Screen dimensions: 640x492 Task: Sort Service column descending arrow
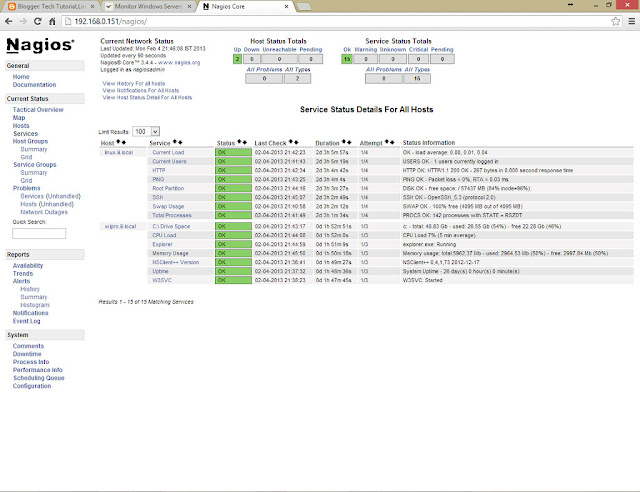point(180,142)
